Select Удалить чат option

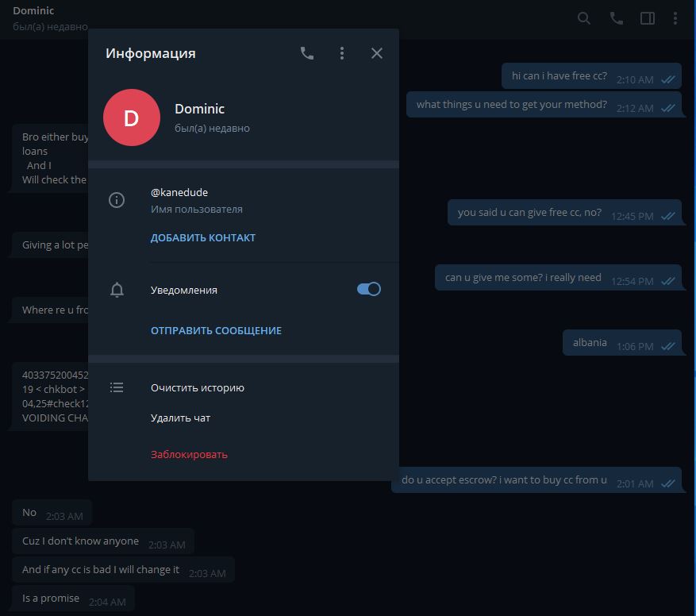click(x=181, y=418)
